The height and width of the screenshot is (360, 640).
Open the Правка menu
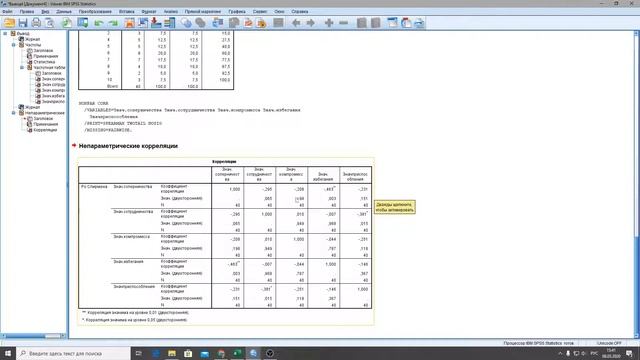27,11
